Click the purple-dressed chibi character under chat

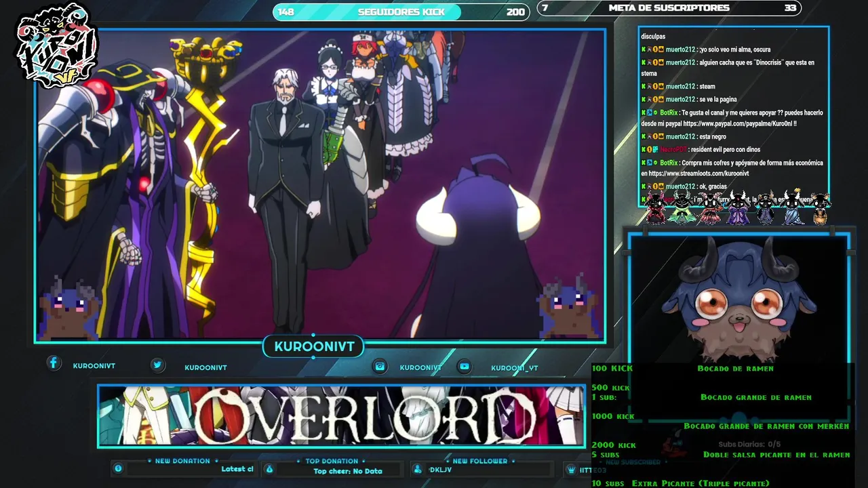738,209
